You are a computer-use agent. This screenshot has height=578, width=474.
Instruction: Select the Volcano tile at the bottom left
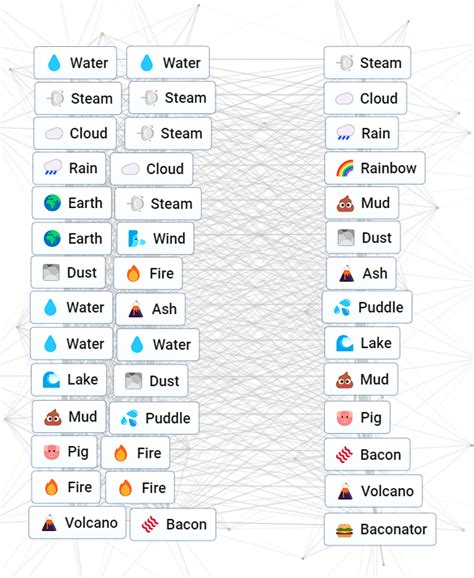[x=77, y=523]
